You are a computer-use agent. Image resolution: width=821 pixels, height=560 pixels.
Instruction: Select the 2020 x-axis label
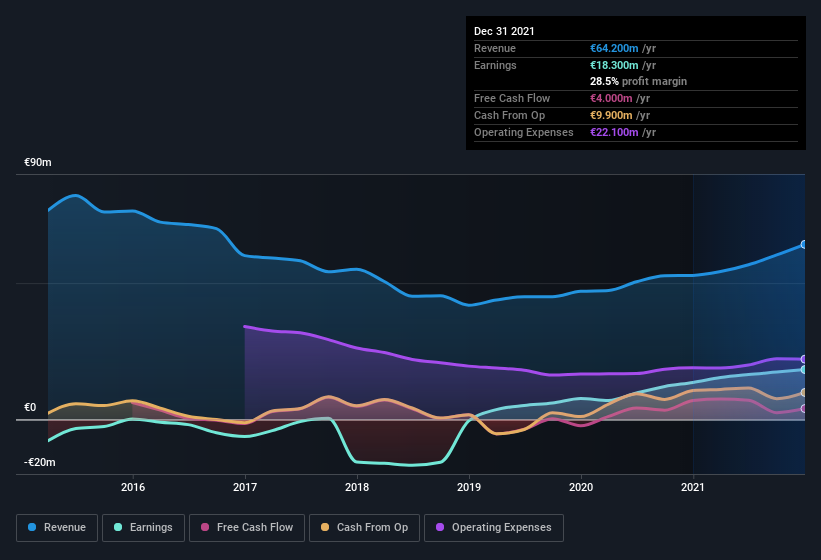[x=581, y=487]
